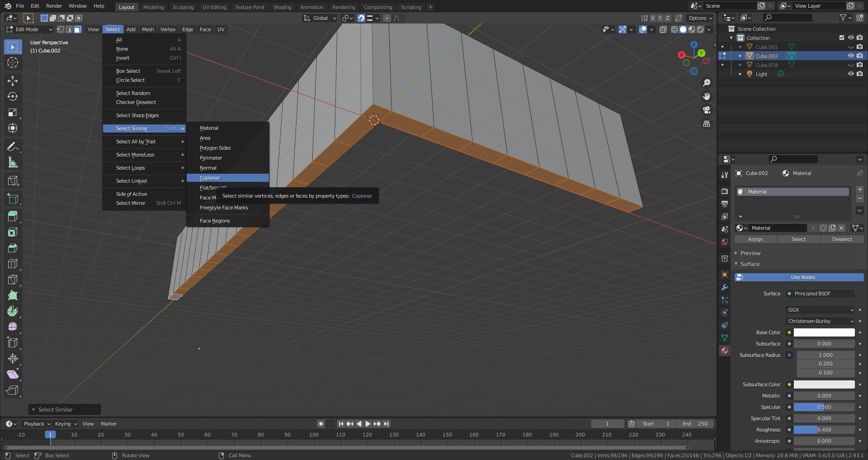Select the 3D Cursor tool

pos(13,62)
